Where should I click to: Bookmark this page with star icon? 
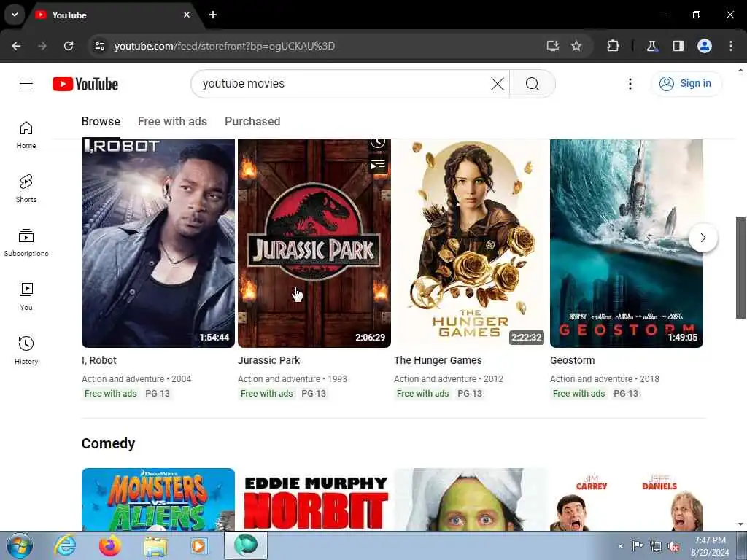tap(576, 46)
